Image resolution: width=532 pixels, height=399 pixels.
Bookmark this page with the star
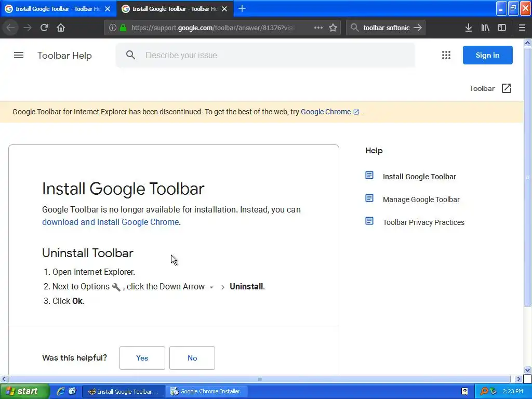pos(333,28)
